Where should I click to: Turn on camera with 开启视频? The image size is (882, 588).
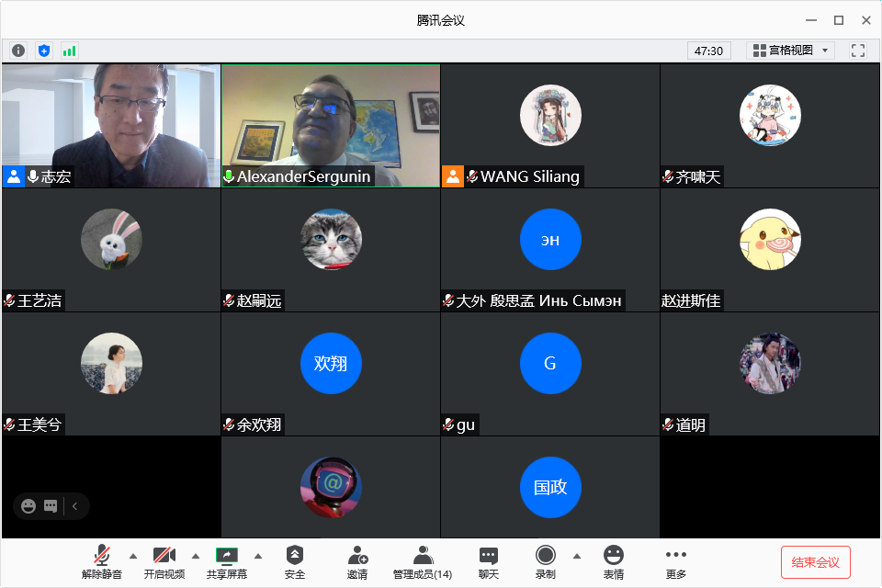[164, 561]
